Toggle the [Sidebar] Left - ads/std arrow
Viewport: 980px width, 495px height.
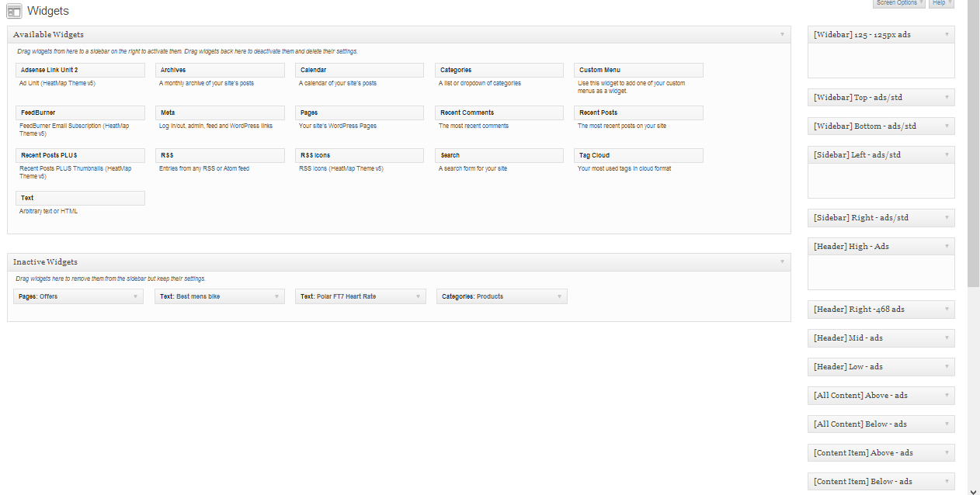coord(947,155)
